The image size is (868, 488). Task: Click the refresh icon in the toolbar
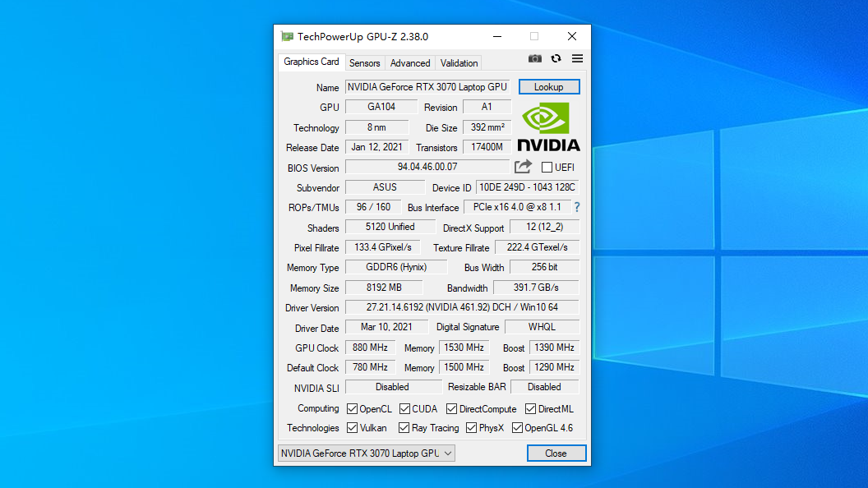tap(556, 58)
